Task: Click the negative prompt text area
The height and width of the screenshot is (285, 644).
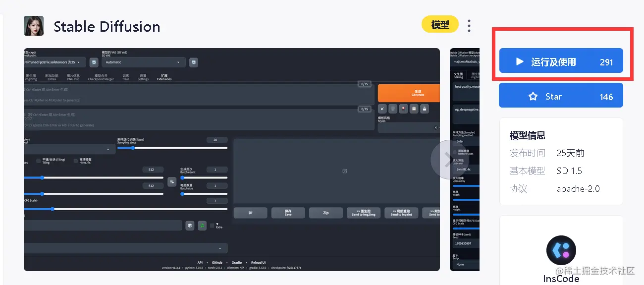Action: [199, 119]
